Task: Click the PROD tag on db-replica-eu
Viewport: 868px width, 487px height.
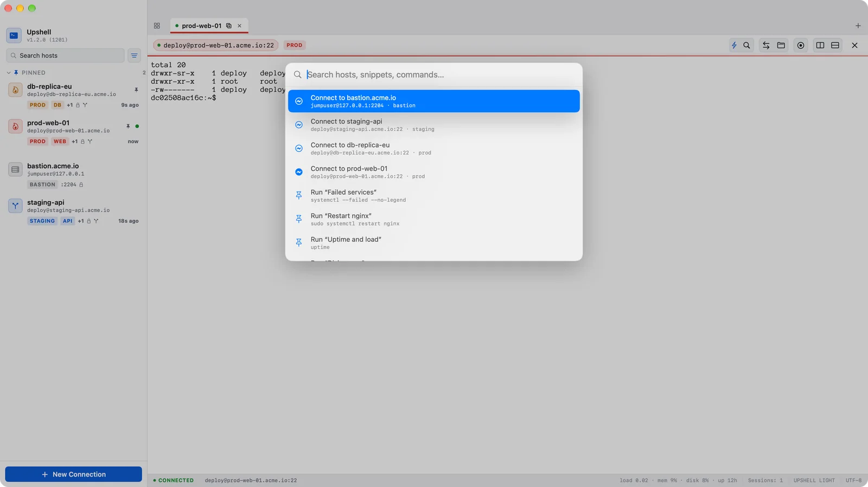Action: [37, 105]
